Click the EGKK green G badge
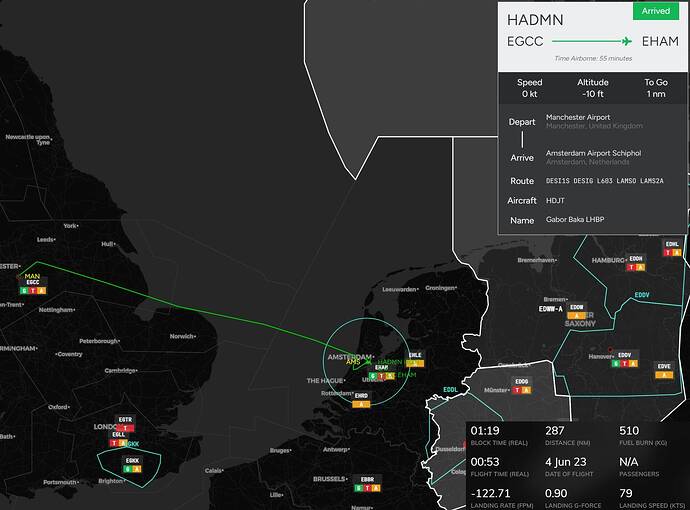690x510 pixels. 128,469
